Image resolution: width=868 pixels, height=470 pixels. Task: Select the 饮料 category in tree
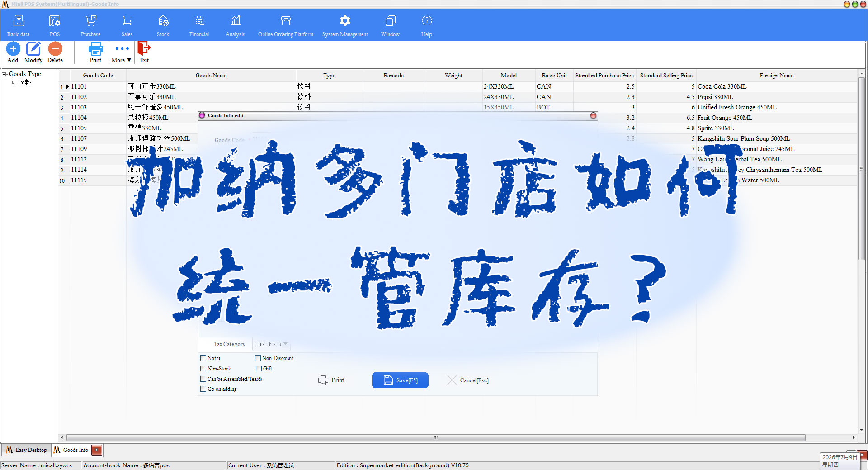pos(25,82)
